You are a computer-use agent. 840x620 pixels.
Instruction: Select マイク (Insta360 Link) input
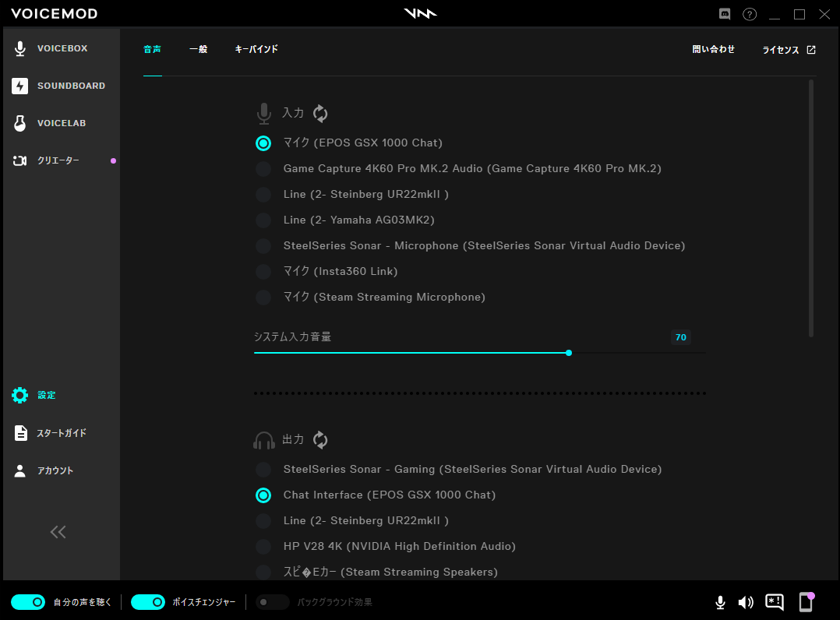pos(326,272)
